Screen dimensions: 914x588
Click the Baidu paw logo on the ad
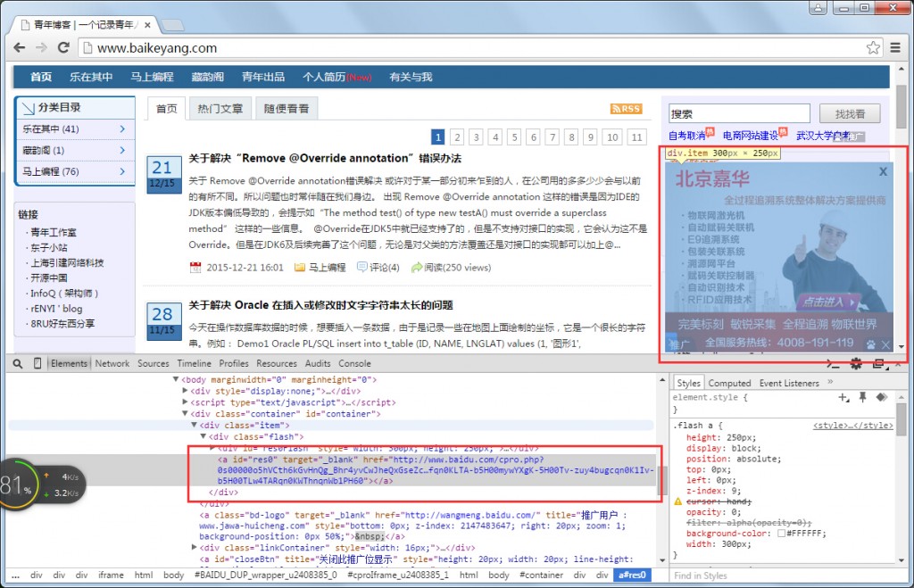871,344
